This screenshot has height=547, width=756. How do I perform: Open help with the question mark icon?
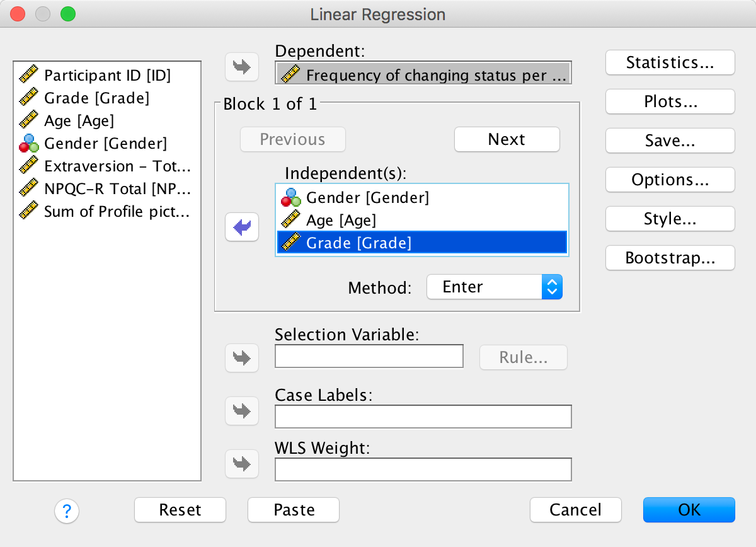(x=67, y=510)
